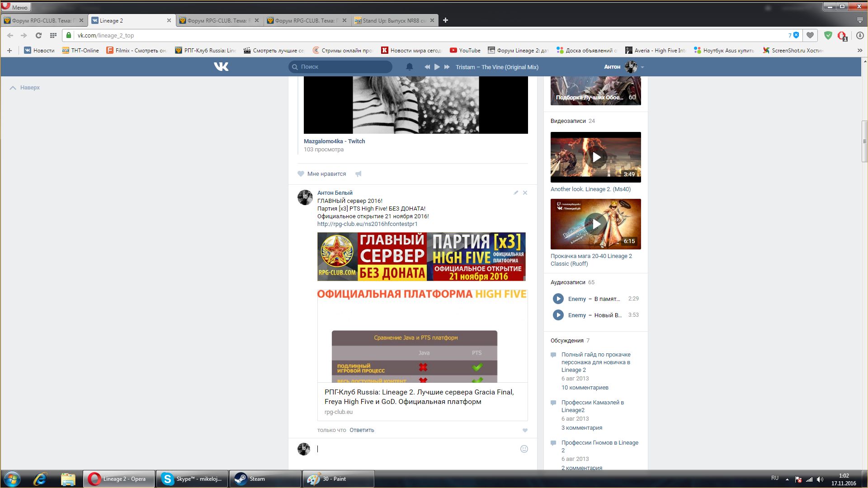Expand the Антон profile dropdown arrow
The width and height of the screenshot is (868, 488).
pos(642,67)
